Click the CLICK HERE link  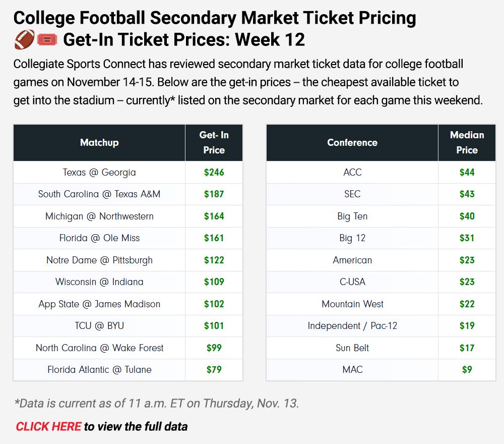(x=48, y=426)
